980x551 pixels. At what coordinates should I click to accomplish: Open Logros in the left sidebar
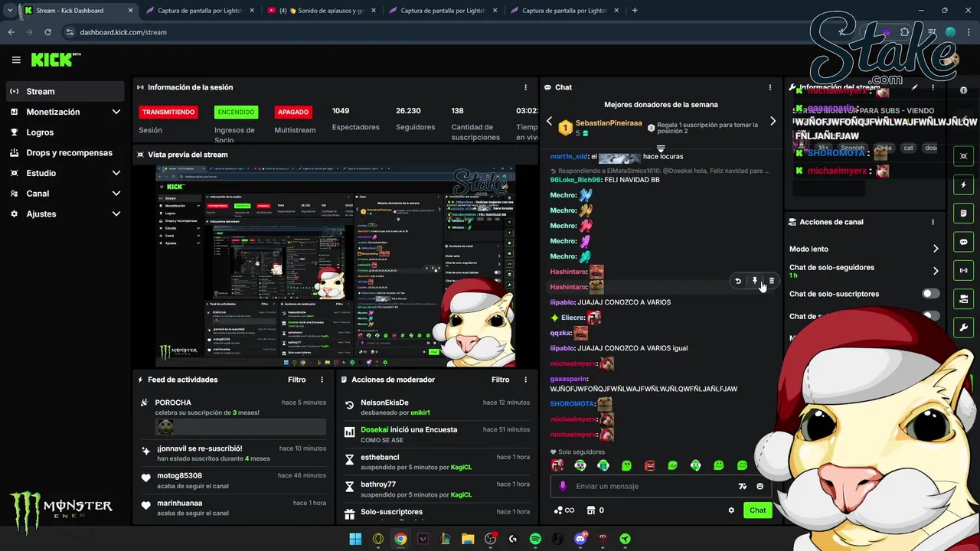(x=65, y=132)
